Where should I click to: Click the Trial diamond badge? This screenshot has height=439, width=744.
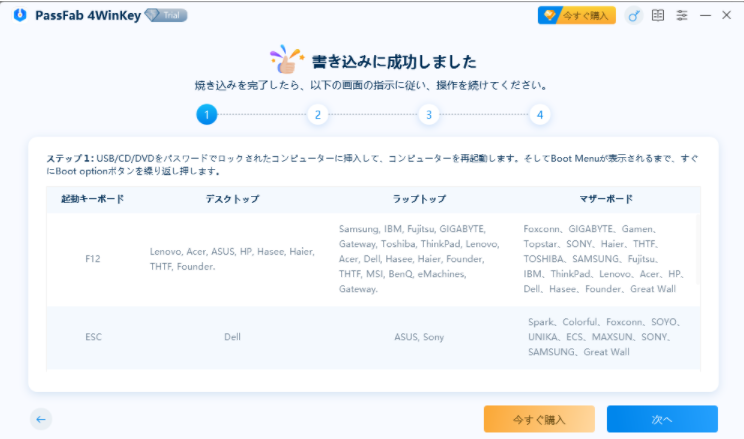166,15
